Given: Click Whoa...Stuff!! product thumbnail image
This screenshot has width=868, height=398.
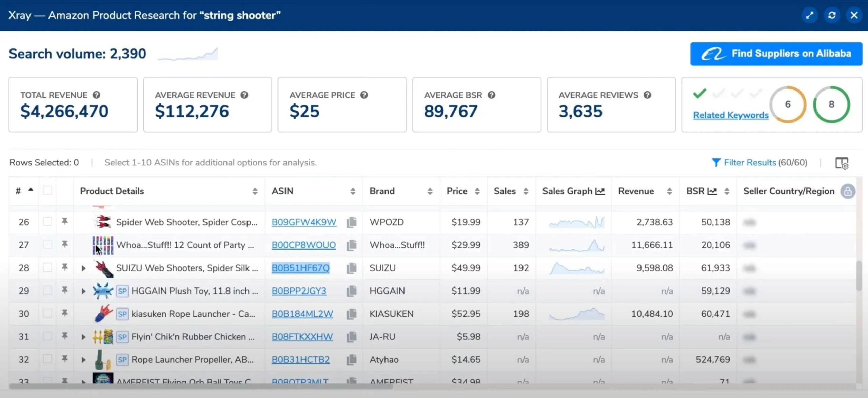Looking at the screenshot, I should pyautogui.click(x=103, y=245).
